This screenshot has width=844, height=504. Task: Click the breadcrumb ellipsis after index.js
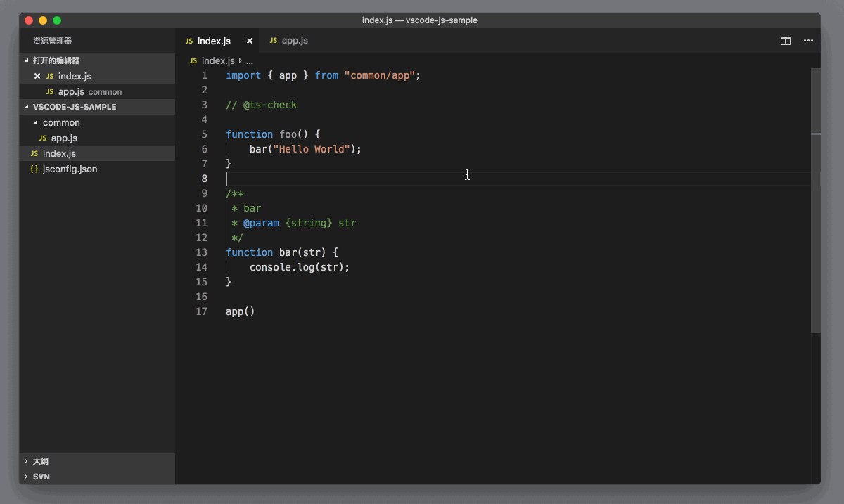tap(249, 61)
